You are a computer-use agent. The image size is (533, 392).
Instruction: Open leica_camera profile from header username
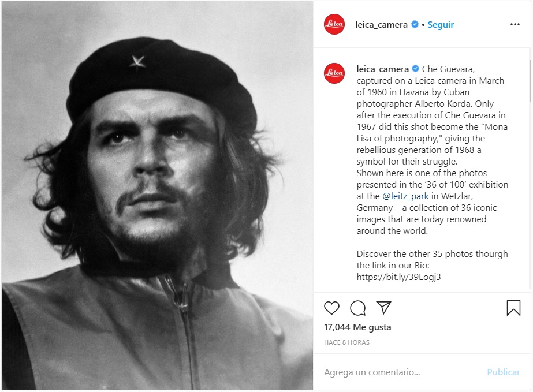tap(382, 25)
